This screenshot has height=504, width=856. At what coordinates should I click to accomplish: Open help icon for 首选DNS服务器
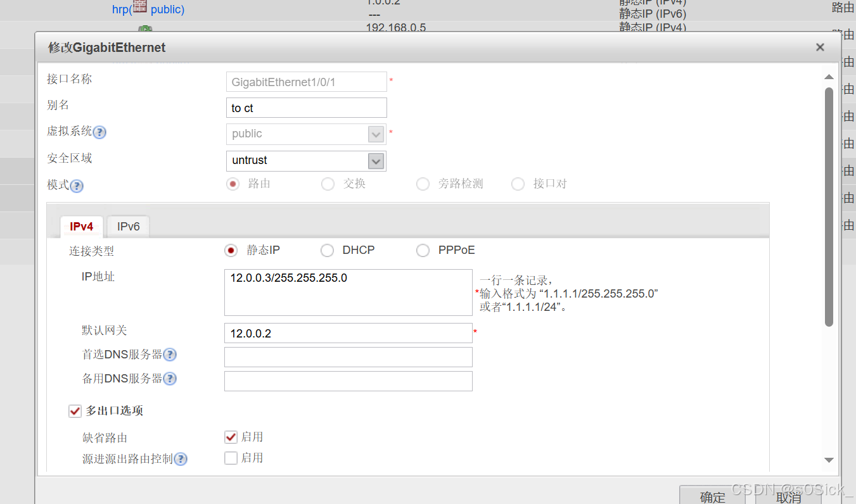pos(169,355)
